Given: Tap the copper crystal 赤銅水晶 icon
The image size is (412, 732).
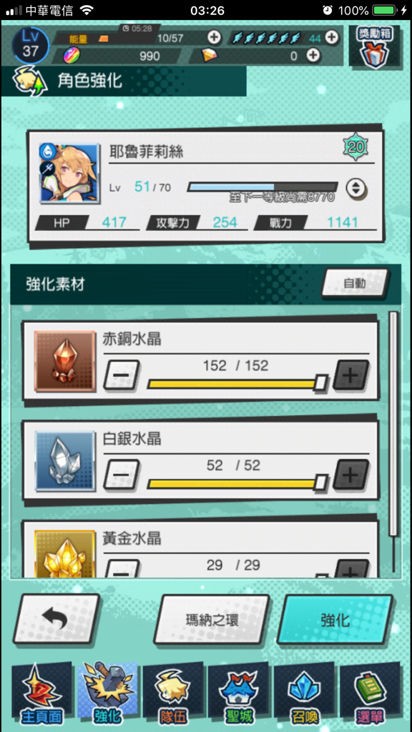Looking at the screenshot, I should pos(65,361).
